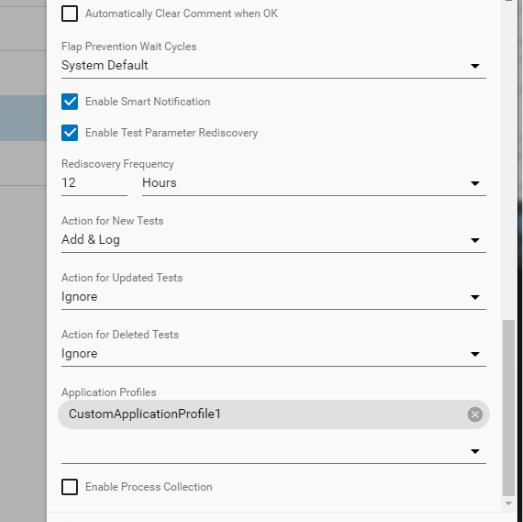Uncheck Enable Smart Notification
This screenshot has height=522, width=523.
69,101
